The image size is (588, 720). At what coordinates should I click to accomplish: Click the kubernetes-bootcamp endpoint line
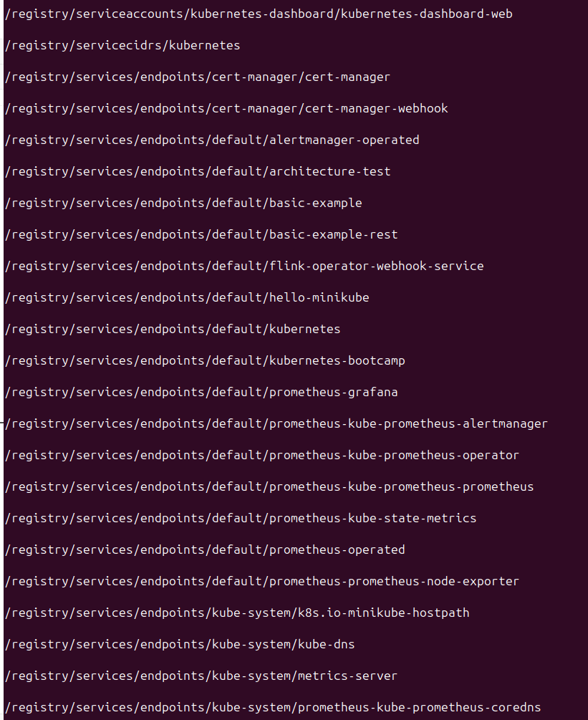[x=205, y=360]
